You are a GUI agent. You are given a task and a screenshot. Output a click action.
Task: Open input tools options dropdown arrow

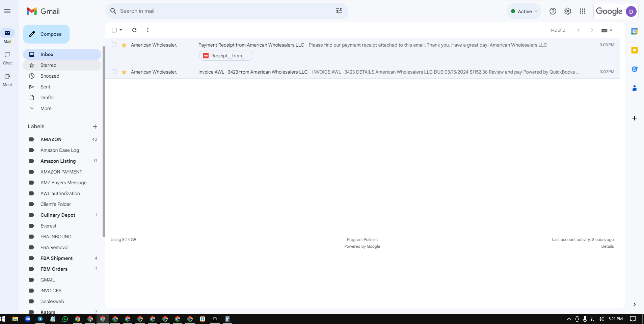click(x=611, y=30)
